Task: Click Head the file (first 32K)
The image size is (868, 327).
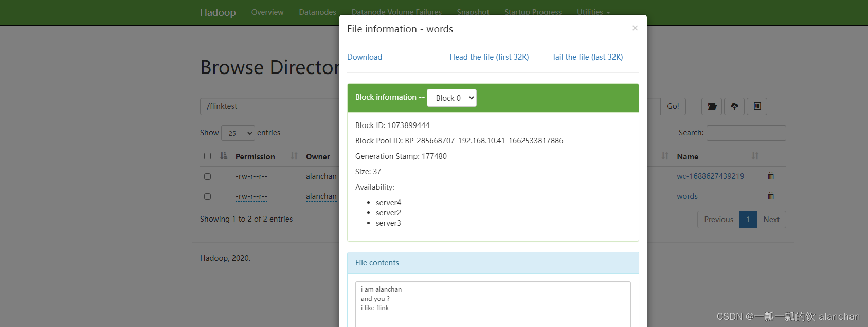Action: [x=489, y=57]
